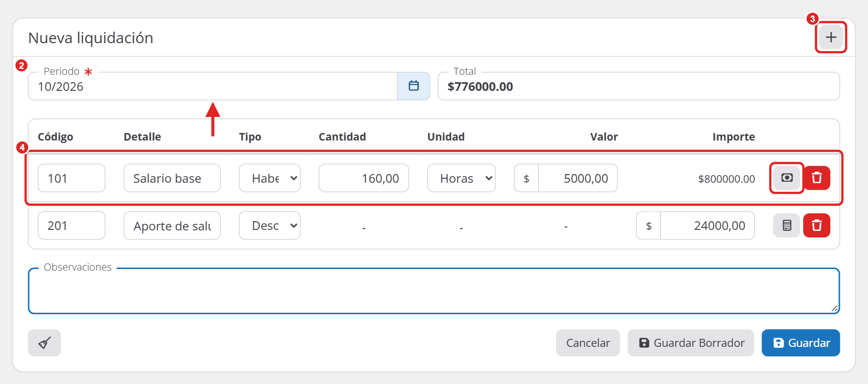Focus the Observaciones text area
The height and width of the screenshot is (384, 868).
[434, 291]
